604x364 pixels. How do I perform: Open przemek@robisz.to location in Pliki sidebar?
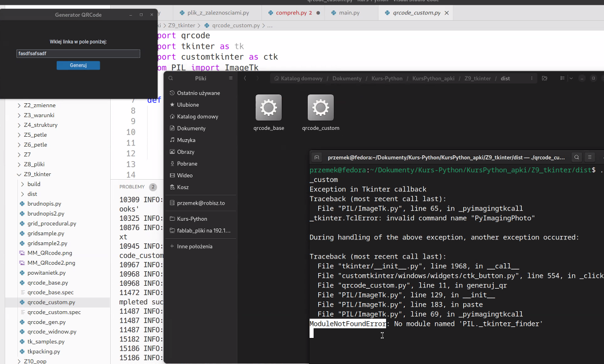point(201,203)
